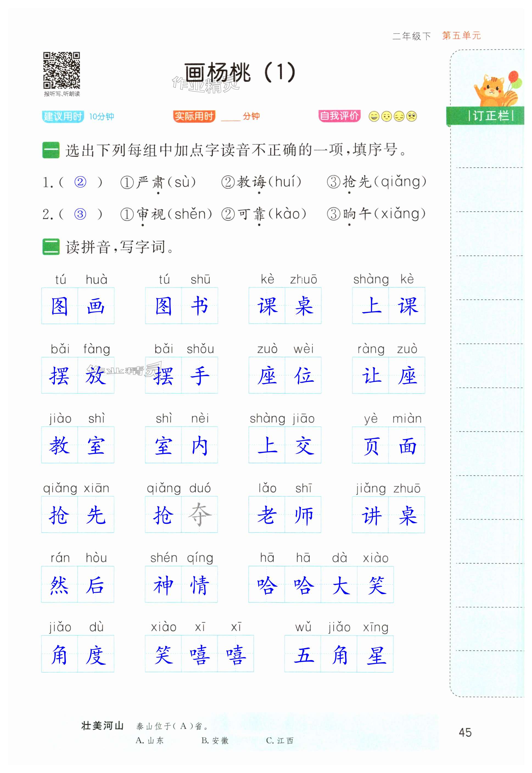This screenshot has height=773, width=532.
Task: Click the QR code for dictation audio
Action: [62, 70]
